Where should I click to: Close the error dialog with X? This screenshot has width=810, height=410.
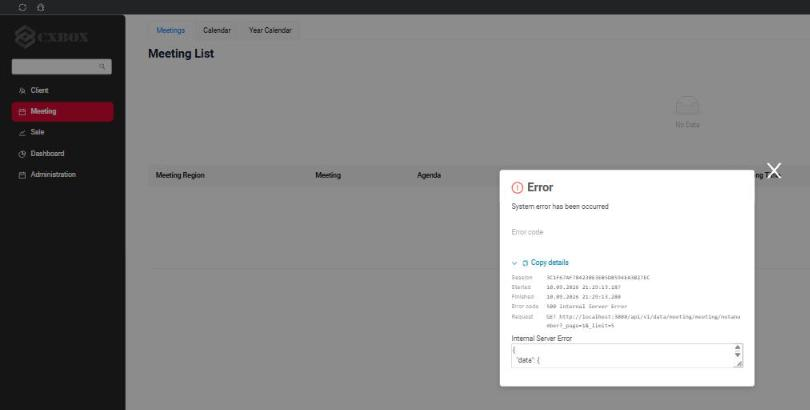click(x=774, y=170)
